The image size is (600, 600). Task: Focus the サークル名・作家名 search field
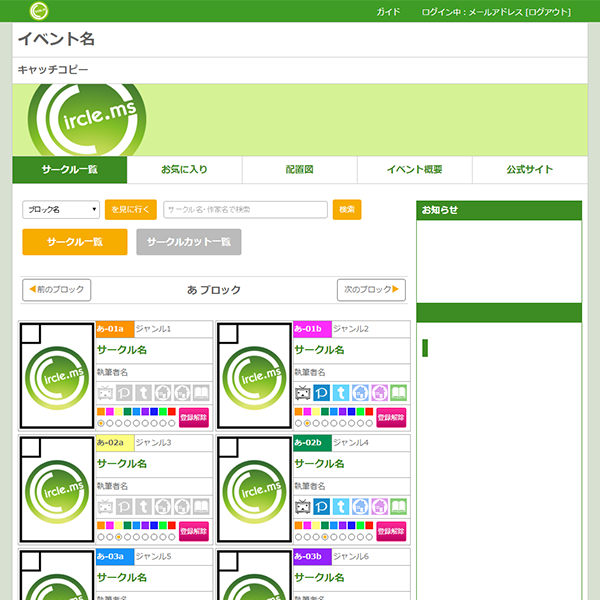[245, 210]
